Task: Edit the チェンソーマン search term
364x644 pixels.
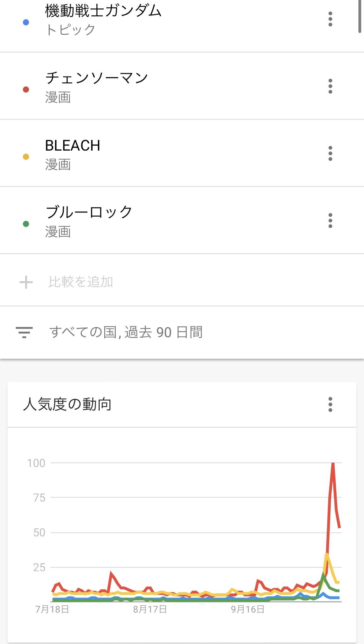Action: point(97,78)
